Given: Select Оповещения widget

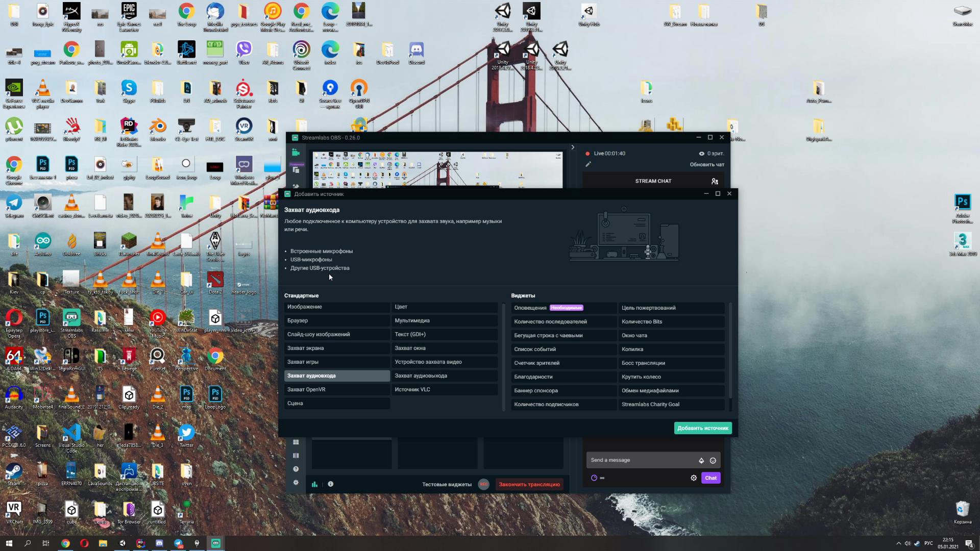Looking at the screenshot, I should (x=564, y=308).
